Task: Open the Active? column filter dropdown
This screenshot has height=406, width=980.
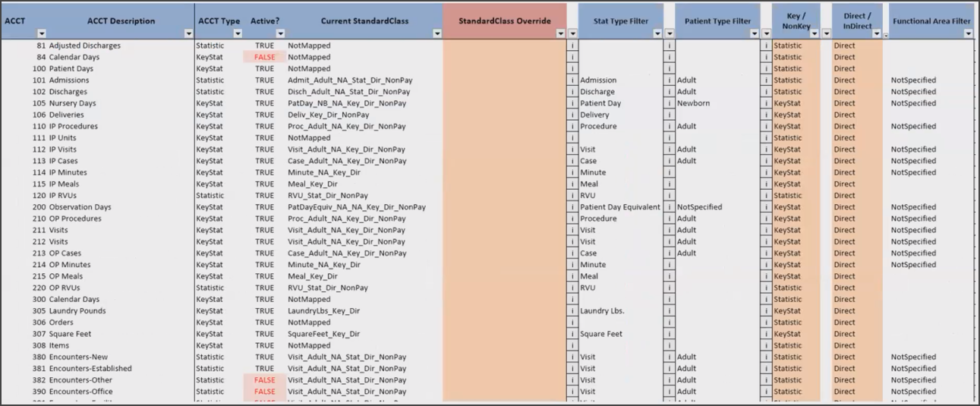Action: (x=280, y=33)
